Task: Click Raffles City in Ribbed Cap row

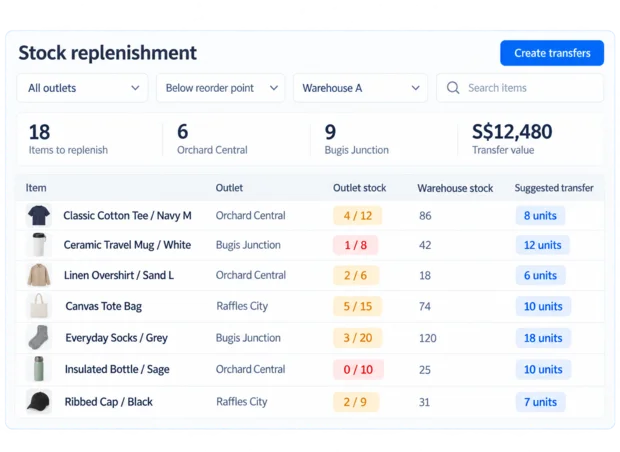Action: coord(242,402)
